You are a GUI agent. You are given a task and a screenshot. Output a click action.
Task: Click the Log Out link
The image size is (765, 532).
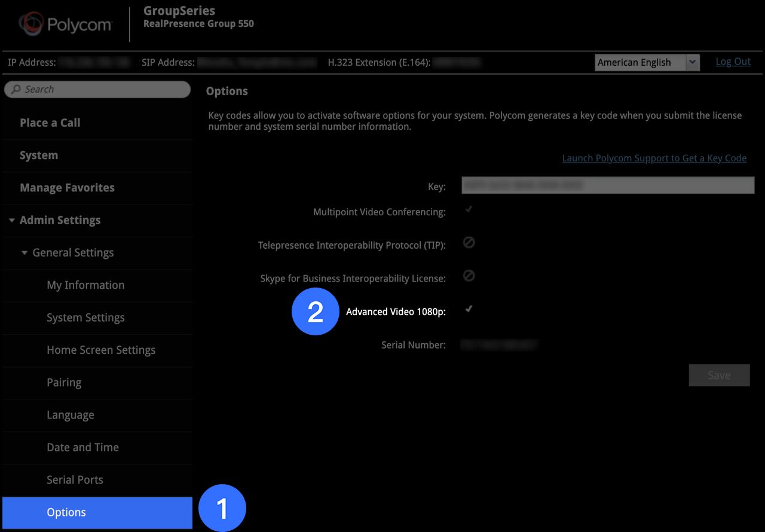(733, 62)
